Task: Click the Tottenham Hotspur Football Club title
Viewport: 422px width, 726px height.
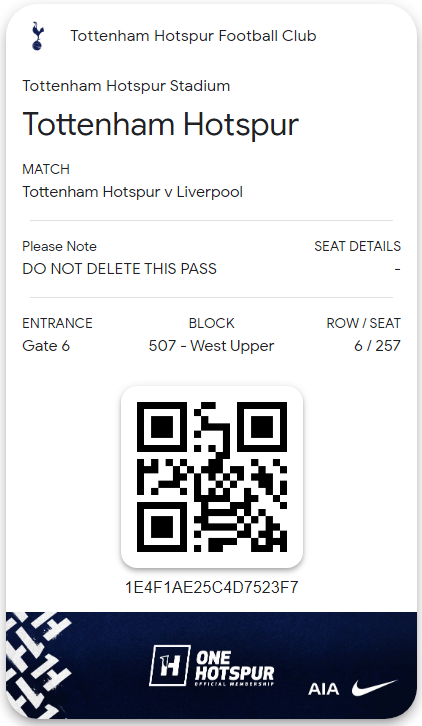Action: tap(193, 36)
